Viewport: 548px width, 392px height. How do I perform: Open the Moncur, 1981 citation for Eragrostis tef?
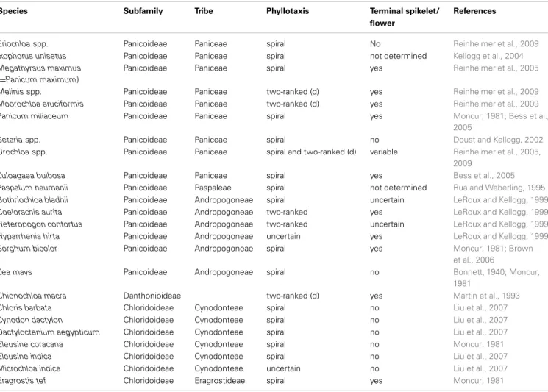[x=478, y=381]
